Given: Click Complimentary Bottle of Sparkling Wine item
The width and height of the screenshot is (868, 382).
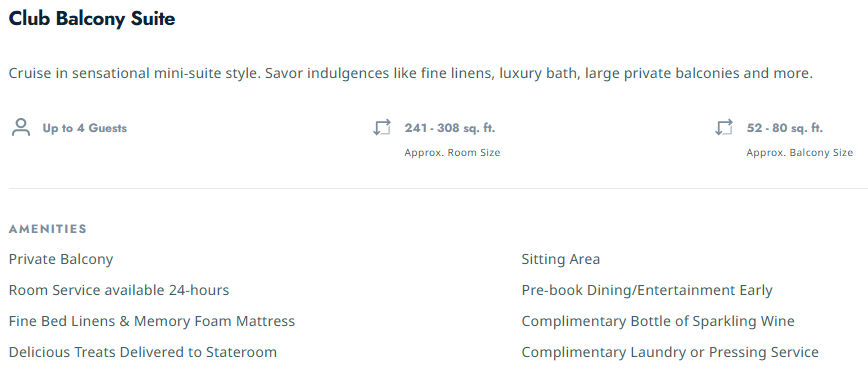Looking at the screenshot, I should click(658, 321).
